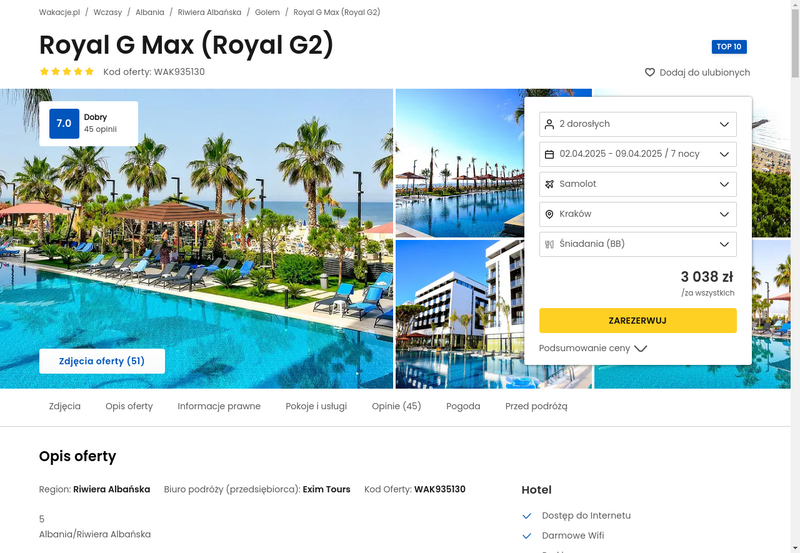This screenshot has width=800, height=553.
Task: Click the 7.0 rating score badge
Action: 64,123
